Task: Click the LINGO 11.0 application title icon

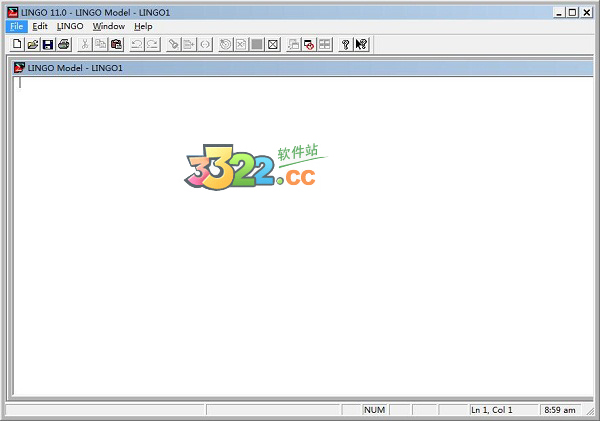Action: (13, 12)
